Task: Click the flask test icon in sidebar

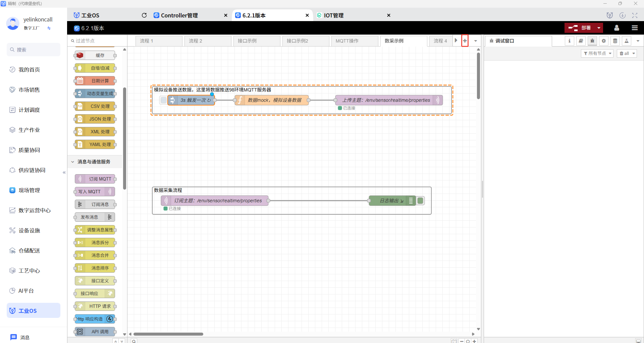Action: 626,41
